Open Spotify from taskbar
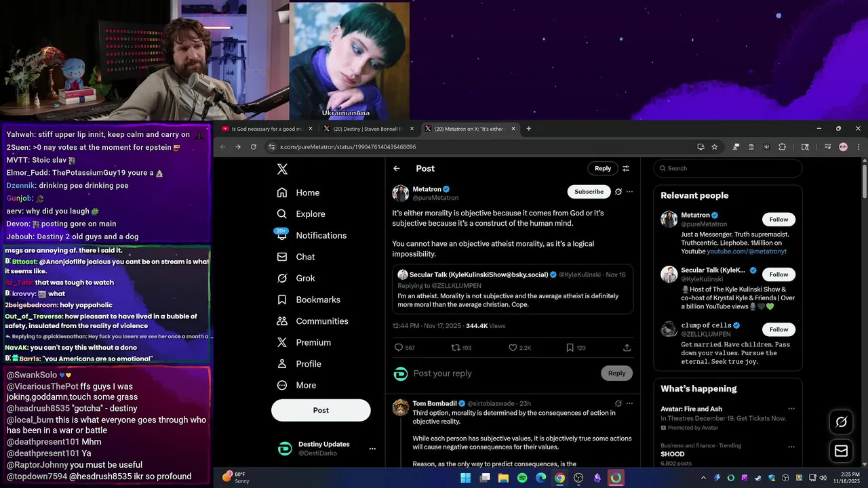The image size is (868, 488). coord(522,478)
